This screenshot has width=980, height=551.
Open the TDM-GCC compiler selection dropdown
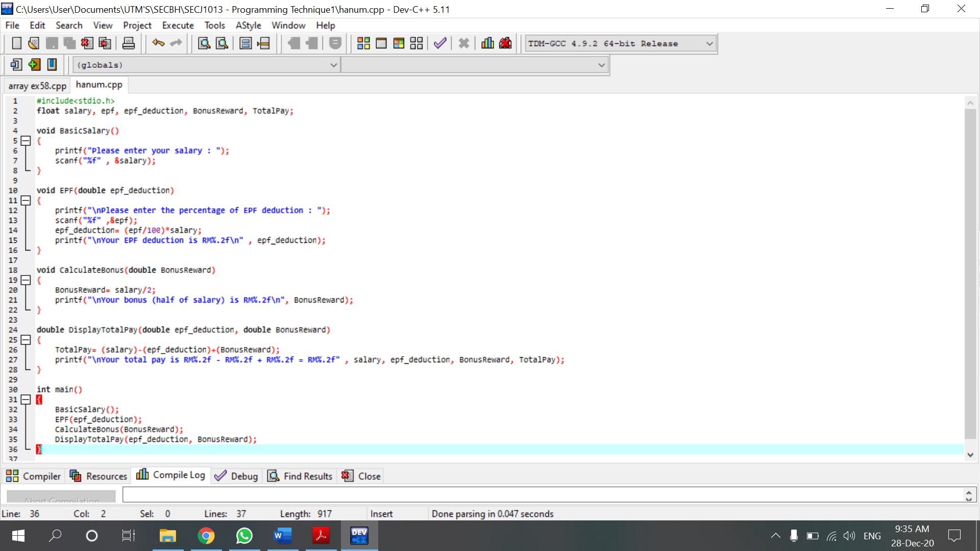[709, 43]
